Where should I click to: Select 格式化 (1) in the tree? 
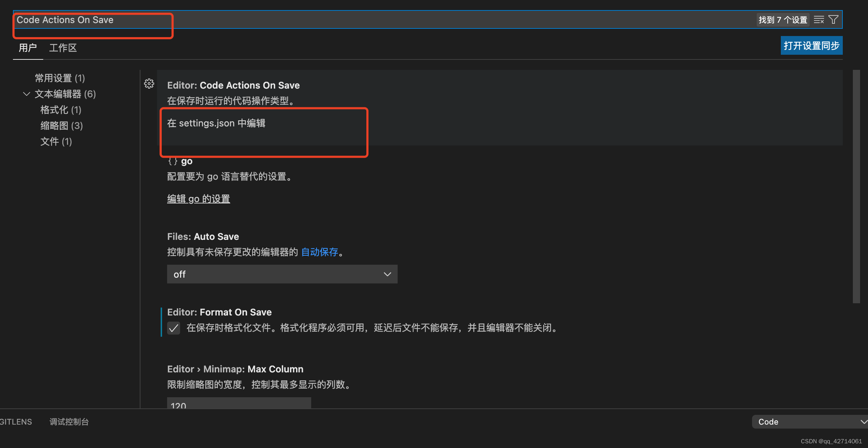point(61,110)
